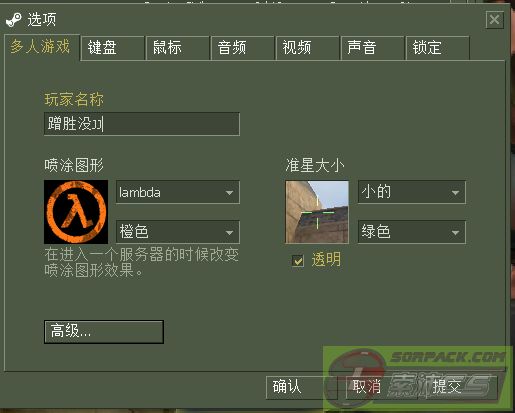This screenshot has width=515, height=413.
Task: Open the 音频 tab
Action: tap(243, 48)
